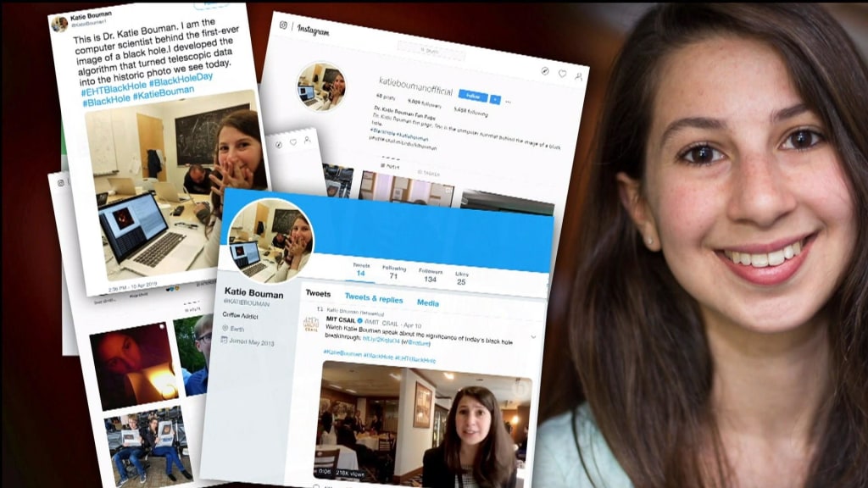868x488 pixels.
Task: Click heart icon on small torn Instagram snippet
Action: point(292,142)
